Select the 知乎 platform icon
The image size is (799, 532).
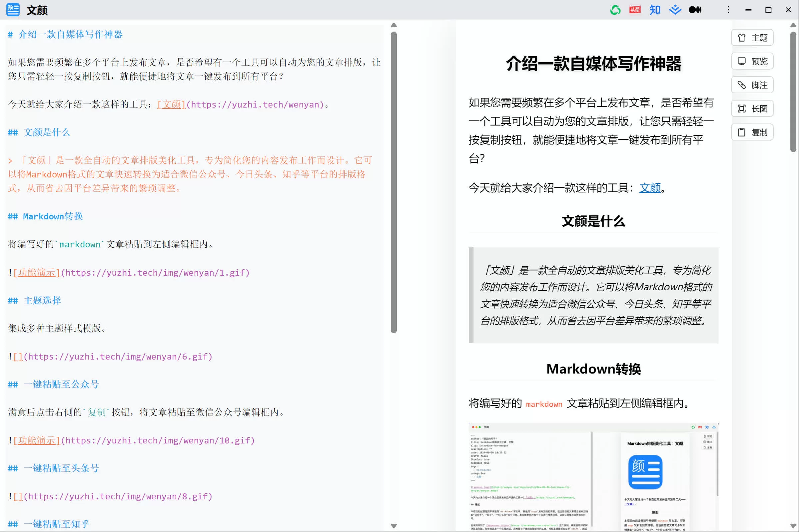655,10
